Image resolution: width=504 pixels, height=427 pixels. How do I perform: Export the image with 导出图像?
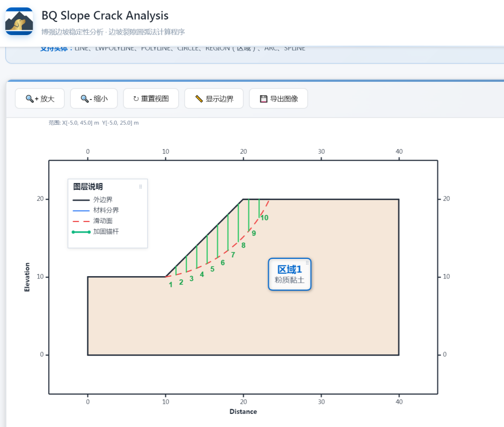278,99
